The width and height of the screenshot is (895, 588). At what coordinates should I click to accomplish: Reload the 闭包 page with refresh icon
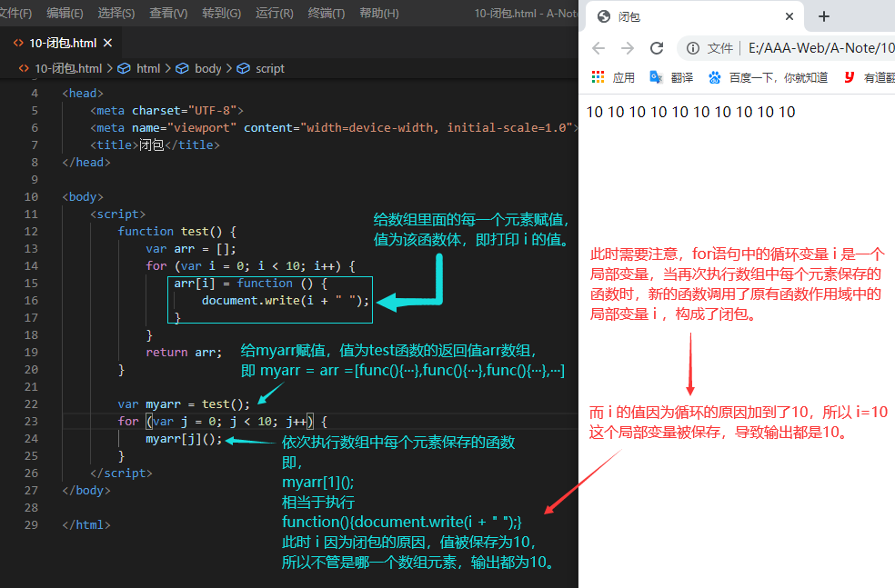pyautogui.click(x=657, y=47)
